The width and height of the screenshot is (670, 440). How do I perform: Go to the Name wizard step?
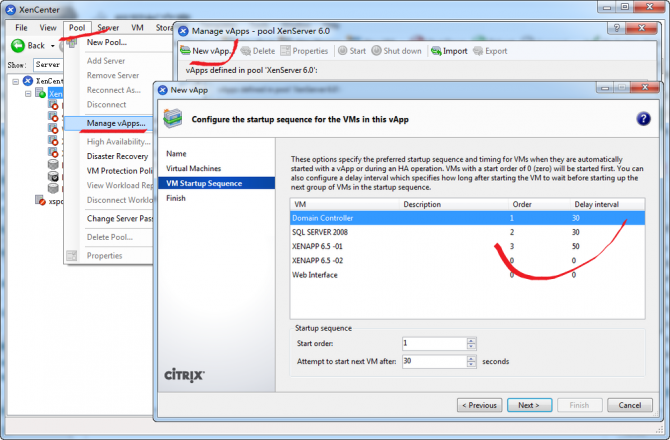coord(176,153)
